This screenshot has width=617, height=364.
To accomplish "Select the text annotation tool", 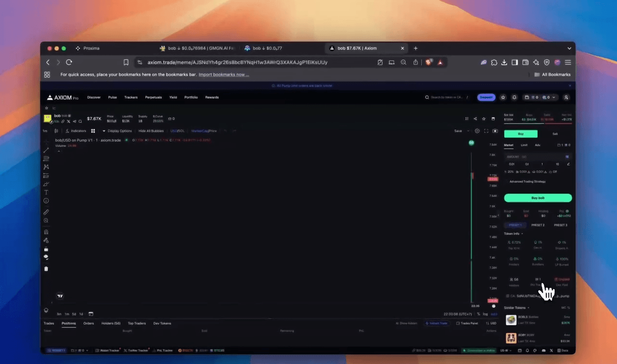I will coord(46,192).
